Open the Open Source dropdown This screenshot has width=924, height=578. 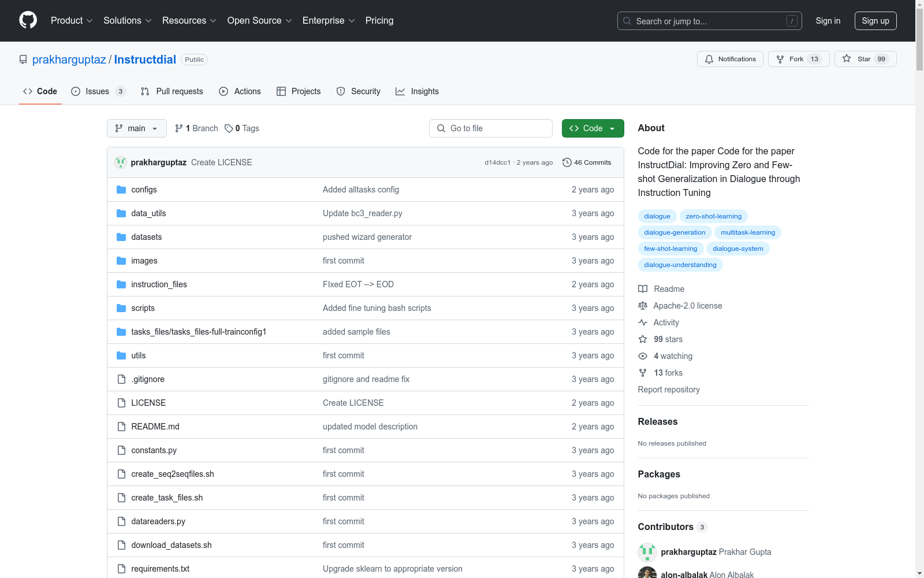(x=260, y=20)
